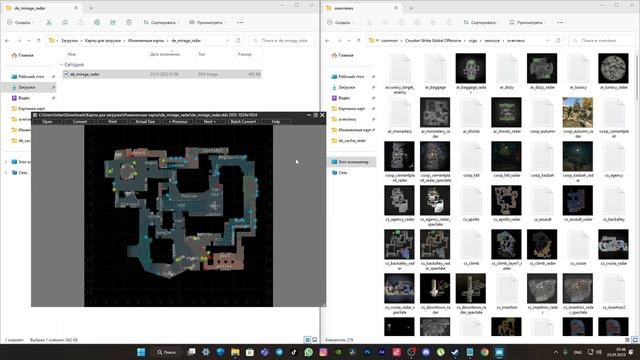
Task: Click the Share icon in de_mirage_radar window
Action: click(113, 22)
